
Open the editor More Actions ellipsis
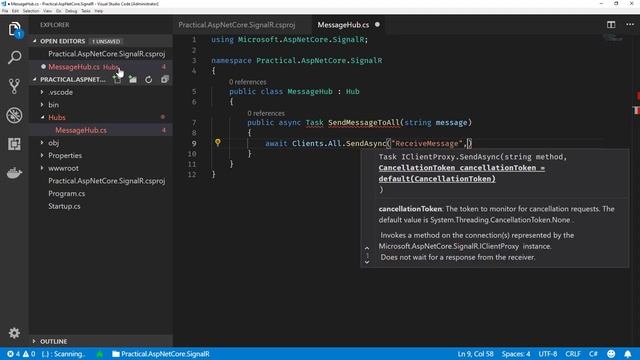point(630,24)
